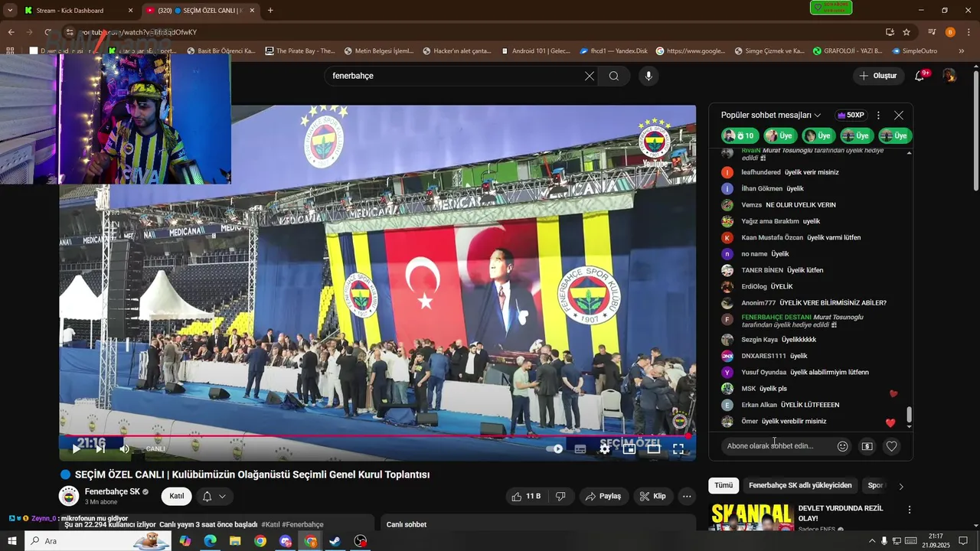The image size is (980, 551).
Task: Open Fenerbahçe SK channel name link
Action: coord(112,491)
